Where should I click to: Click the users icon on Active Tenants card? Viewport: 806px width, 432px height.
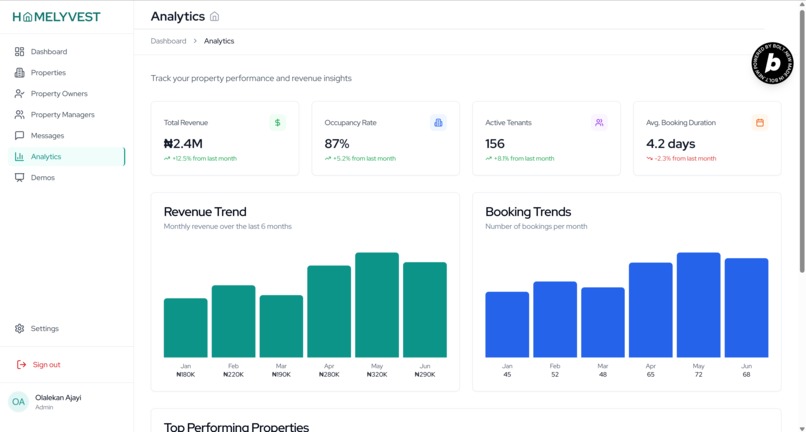tap(599, 122)
